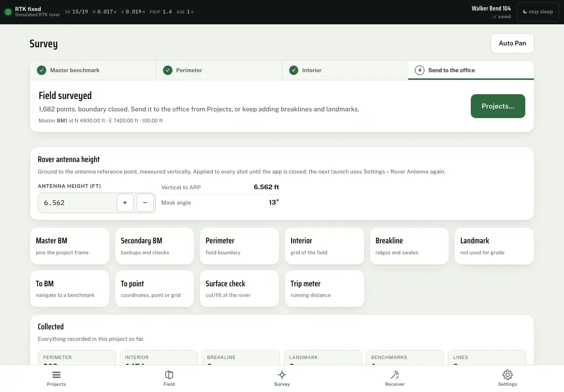The image size is (564, 392).
Task: Go to the Field map icon
Action: pos(169,375)
